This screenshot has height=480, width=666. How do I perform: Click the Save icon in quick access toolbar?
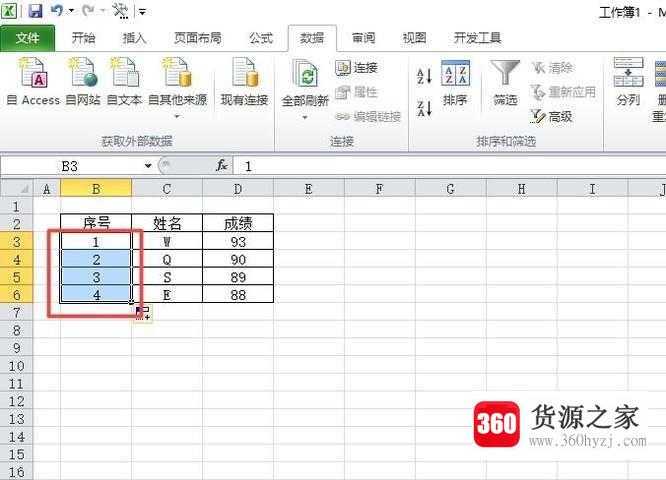click(36, 11)
